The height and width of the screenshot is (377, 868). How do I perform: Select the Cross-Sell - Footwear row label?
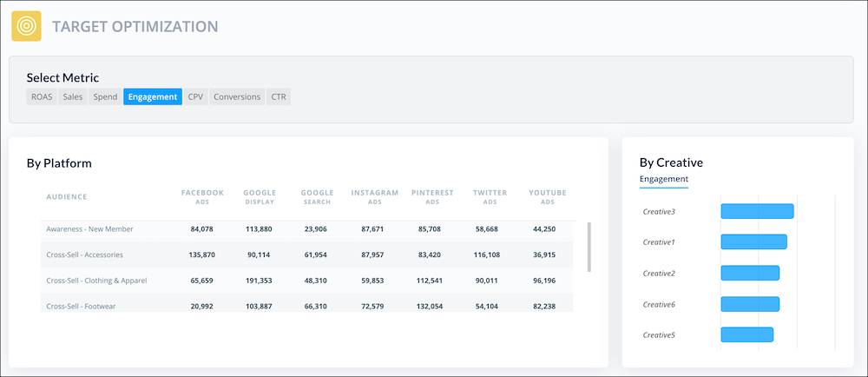pyautogui.click(x=81, y=306)
